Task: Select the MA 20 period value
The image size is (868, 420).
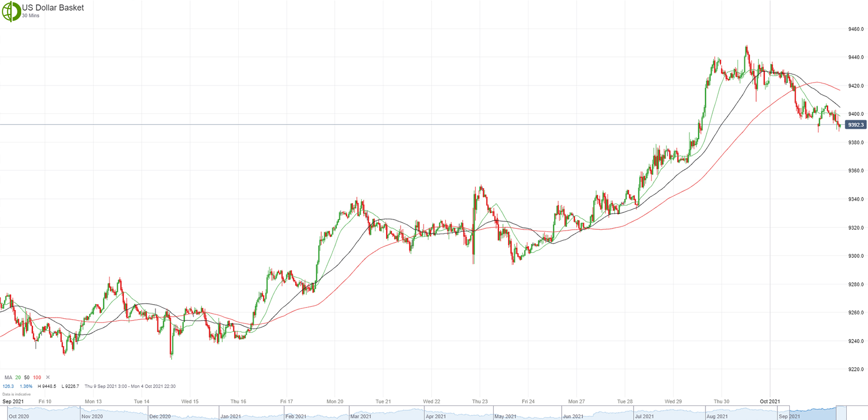Action: coord(18,378)
